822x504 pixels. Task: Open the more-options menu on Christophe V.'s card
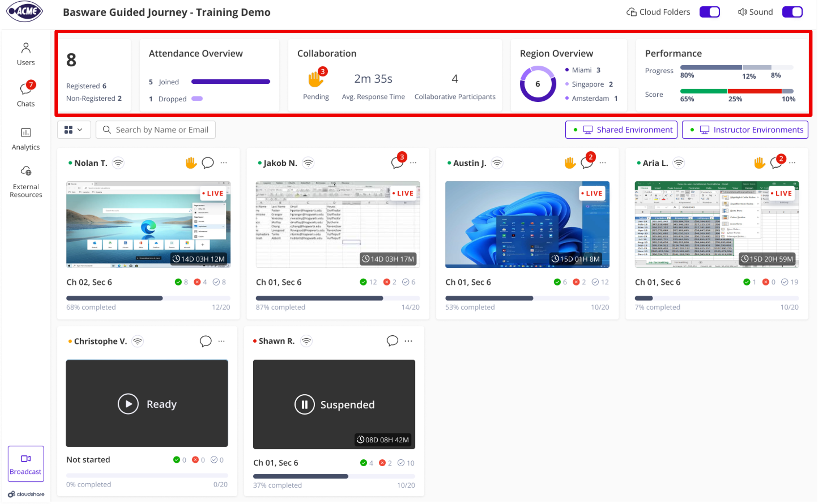[222, 341]
